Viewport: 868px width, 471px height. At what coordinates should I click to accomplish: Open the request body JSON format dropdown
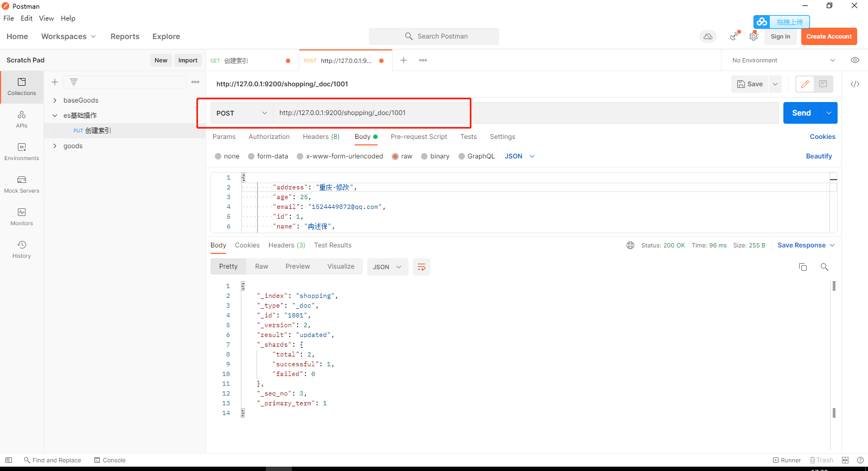coord(520,156)
